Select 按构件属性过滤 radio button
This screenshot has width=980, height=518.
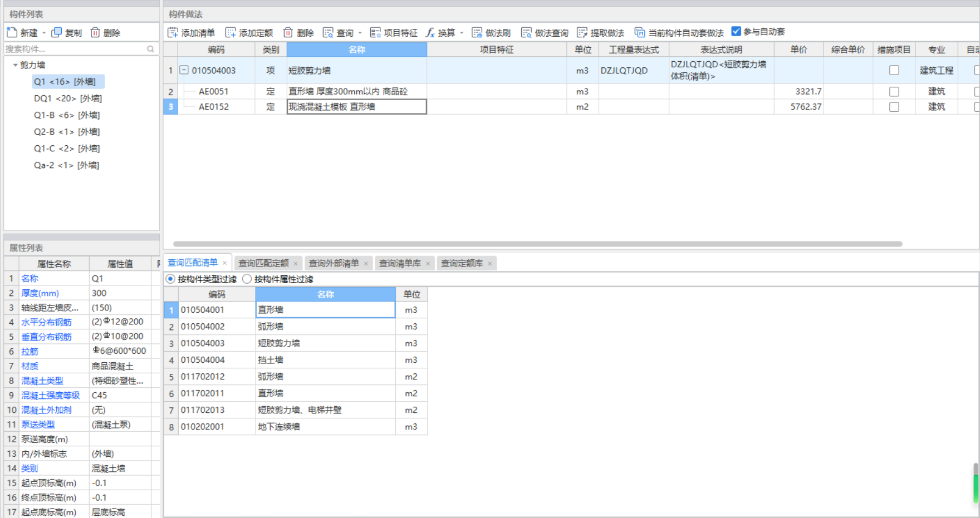tap(247, 279)
